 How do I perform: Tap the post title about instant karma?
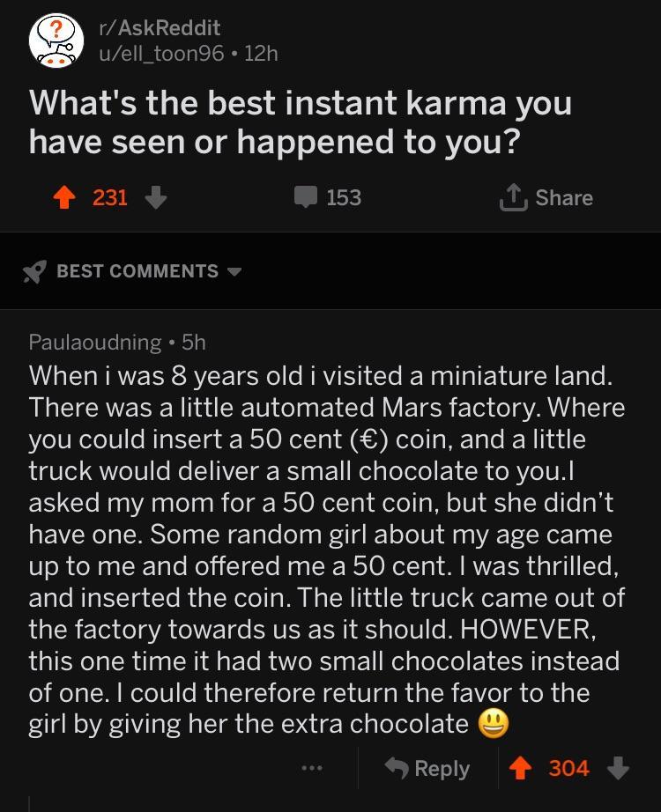click(300, 122)
